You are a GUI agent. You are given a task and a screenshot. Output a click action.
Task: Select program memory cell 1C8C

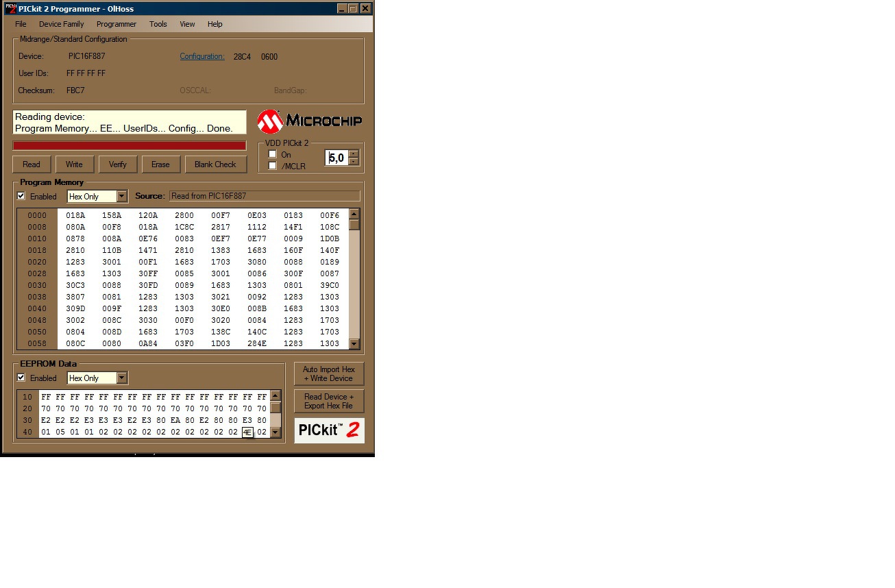pos(184,227)
